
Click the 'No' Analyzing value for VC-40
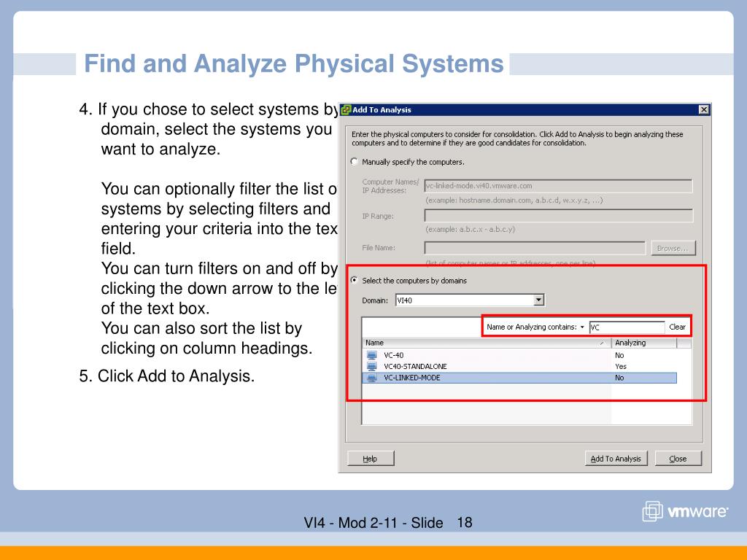point(619,355)
